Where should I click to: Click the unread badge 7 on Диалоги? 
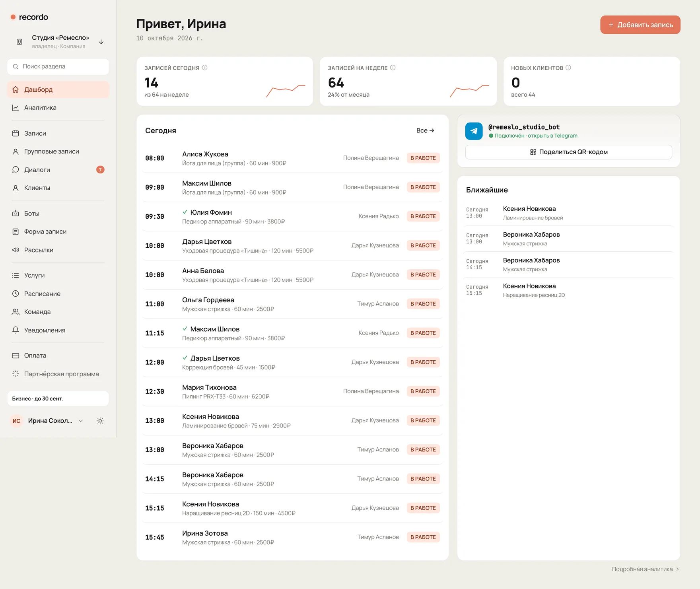(x=100, y=170)
